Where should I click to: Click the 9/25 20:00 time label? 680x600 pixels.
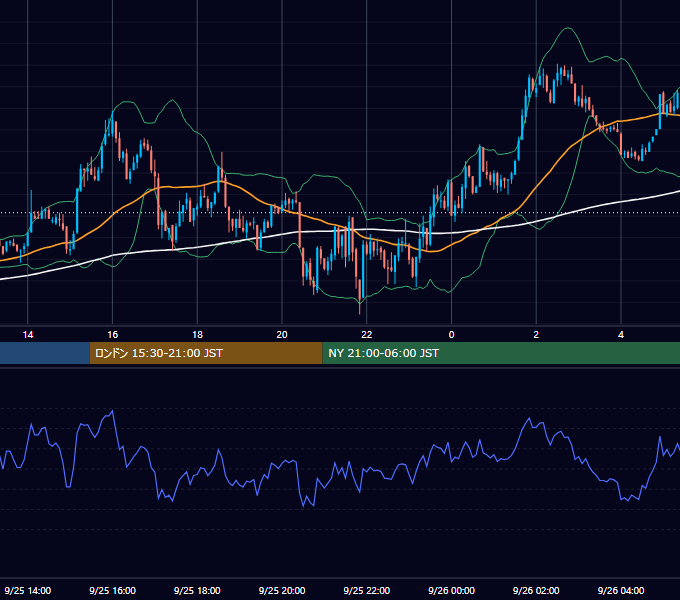(x=282, y=590)
